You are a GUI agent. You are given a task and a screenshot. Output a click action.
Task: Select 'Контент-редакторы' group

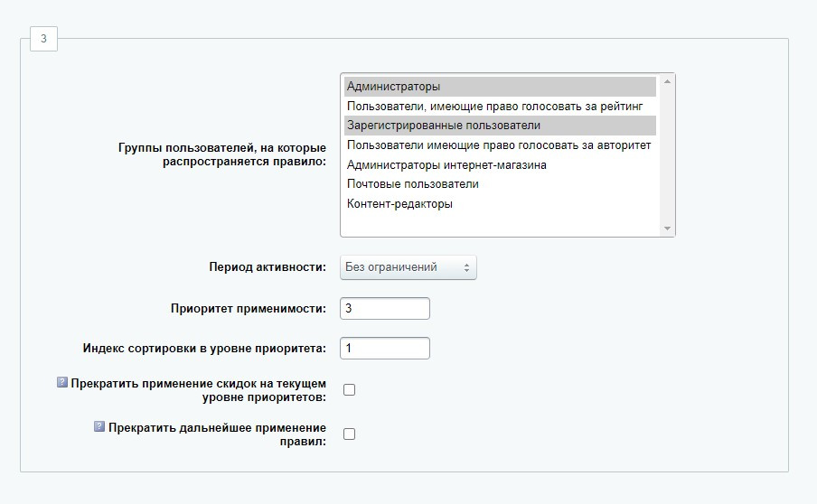point(500,204)
